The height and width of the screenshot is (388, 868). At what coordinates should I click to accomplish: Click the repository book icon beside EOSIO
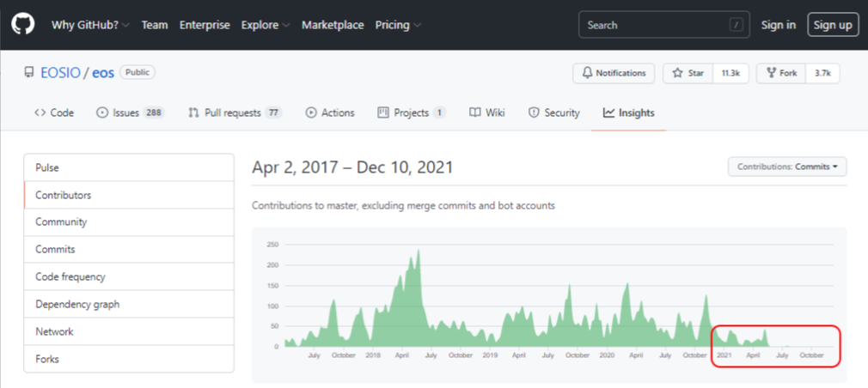(x=30, y=73)
